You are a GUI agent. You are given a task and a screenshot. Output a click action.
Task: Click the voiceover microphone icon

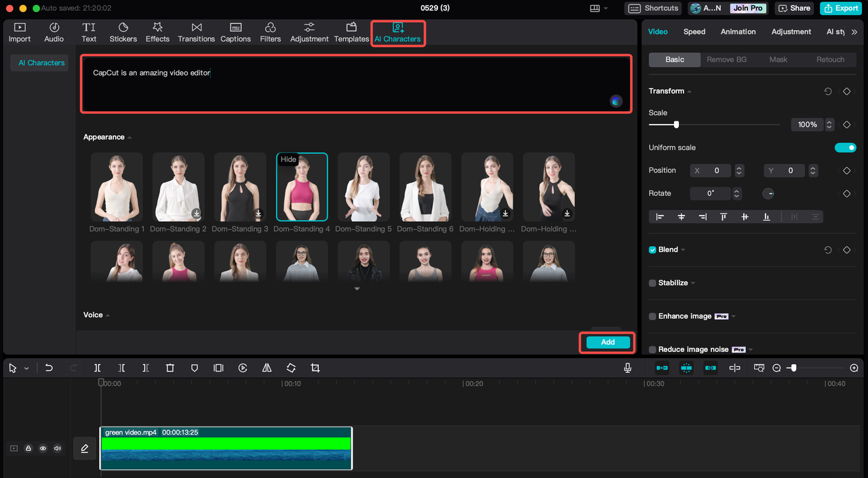[x=627, y=367]
